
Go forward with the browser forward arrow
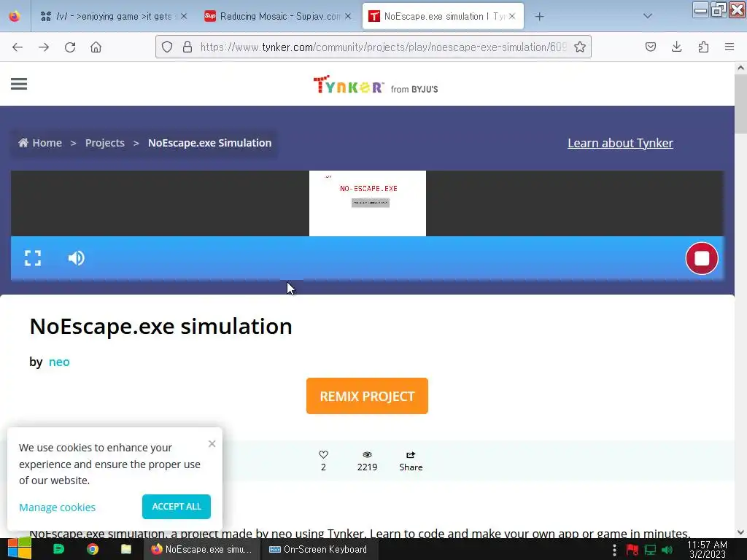click(x=44, y=47)
